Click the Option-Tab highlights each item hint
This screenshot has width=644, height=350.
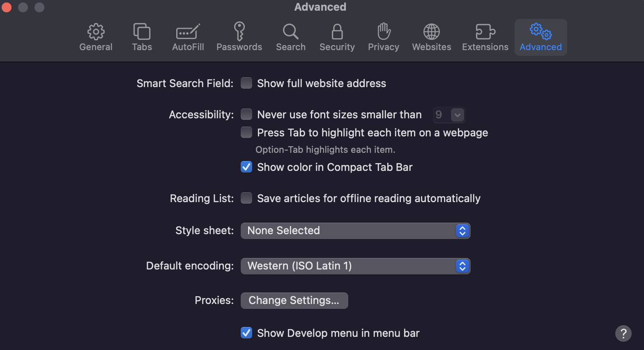(x=325, y=150)
